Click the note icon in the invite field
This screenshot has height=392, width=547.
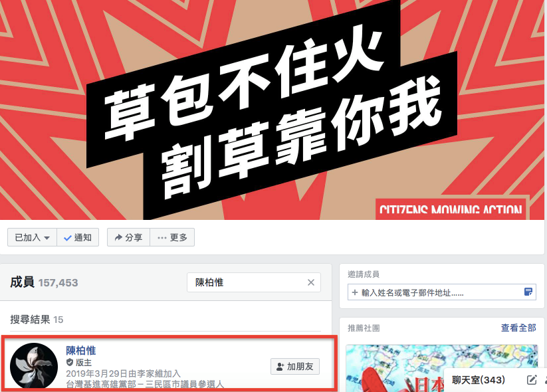coord(528,292)
